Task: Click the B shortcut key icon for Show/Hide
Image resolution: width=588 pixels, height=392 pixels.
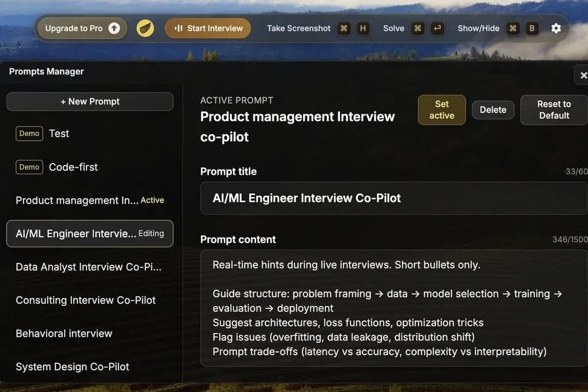Action: tap(532, 28)
